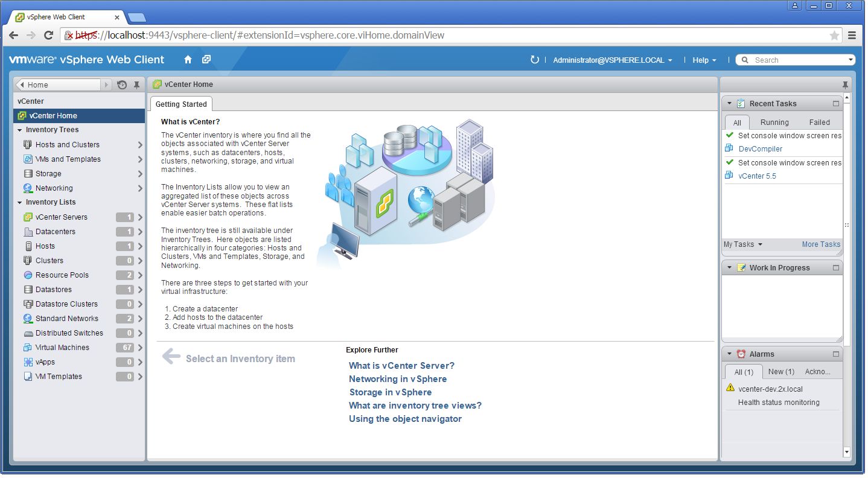Open Resource Pools inventory list
The height and width of the screenshot is (478, 868).
pos(79,275)
